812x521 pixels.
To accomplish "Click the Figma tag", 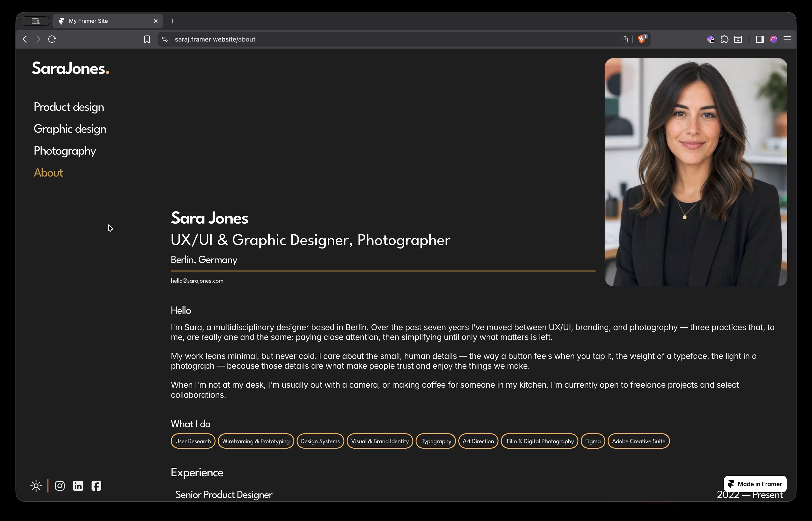I will click(593, 441).
